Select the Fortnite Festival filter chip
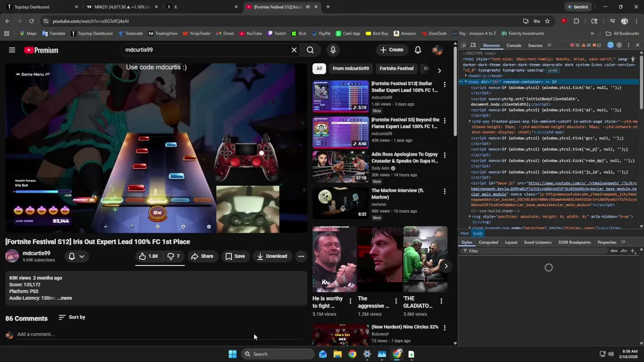Screen dimensions: 644x362 [x=396, y=68]
